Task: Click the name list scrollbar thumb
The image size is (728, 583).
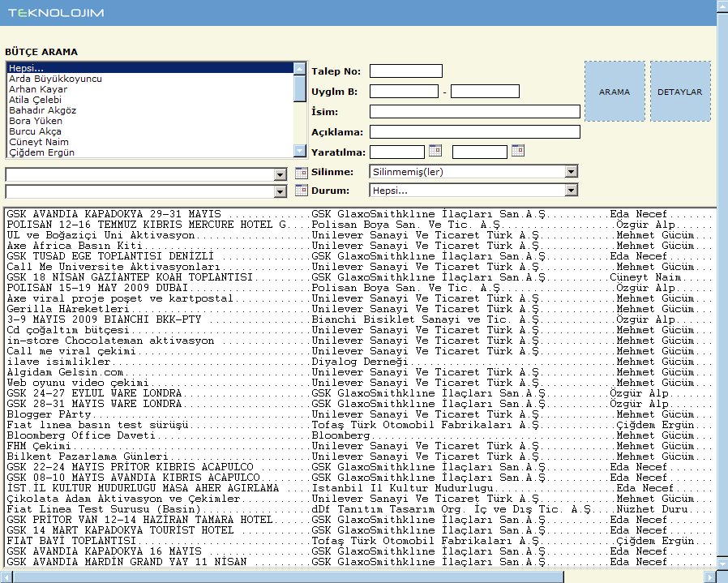Action: 300,88
